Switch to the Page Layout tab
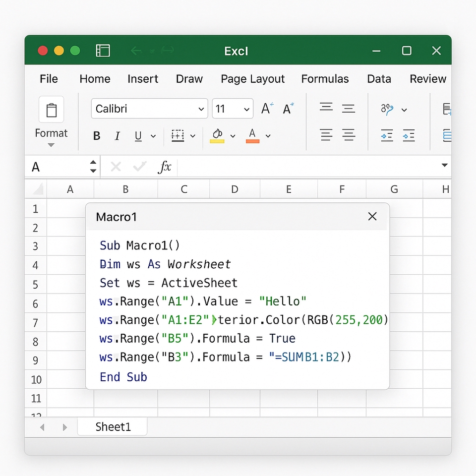Viewport: 476px width, 476px height. [x=252, y=79]
